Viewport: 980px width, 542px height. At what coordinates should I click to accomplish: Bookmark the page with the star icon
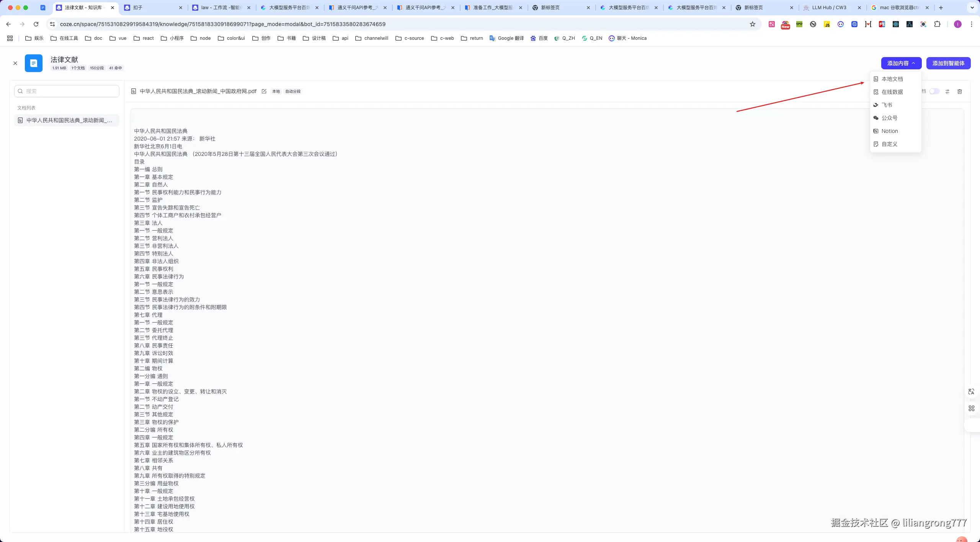click(x=752, y=24)
